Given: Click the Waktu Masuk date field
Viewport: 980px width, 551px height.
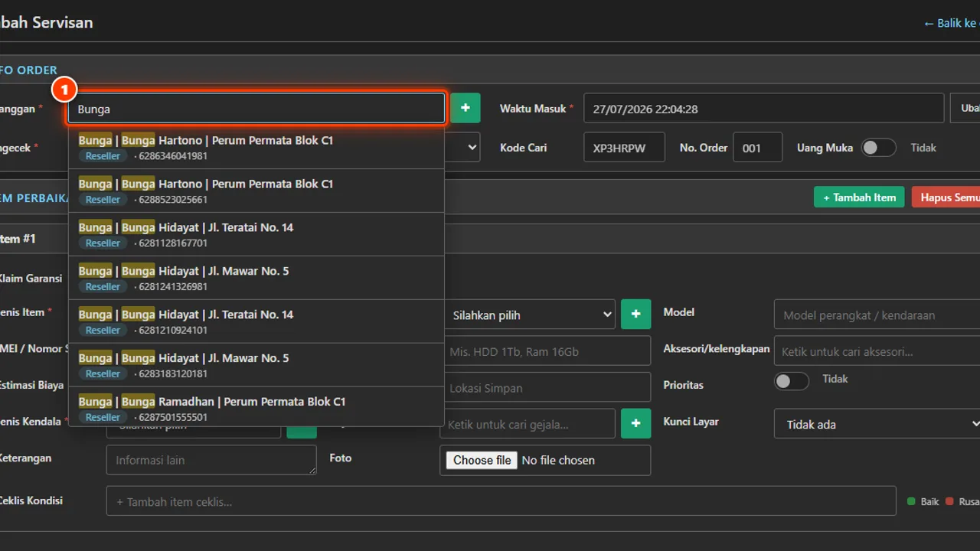Looking at the screenshot, I should [763, 108].
